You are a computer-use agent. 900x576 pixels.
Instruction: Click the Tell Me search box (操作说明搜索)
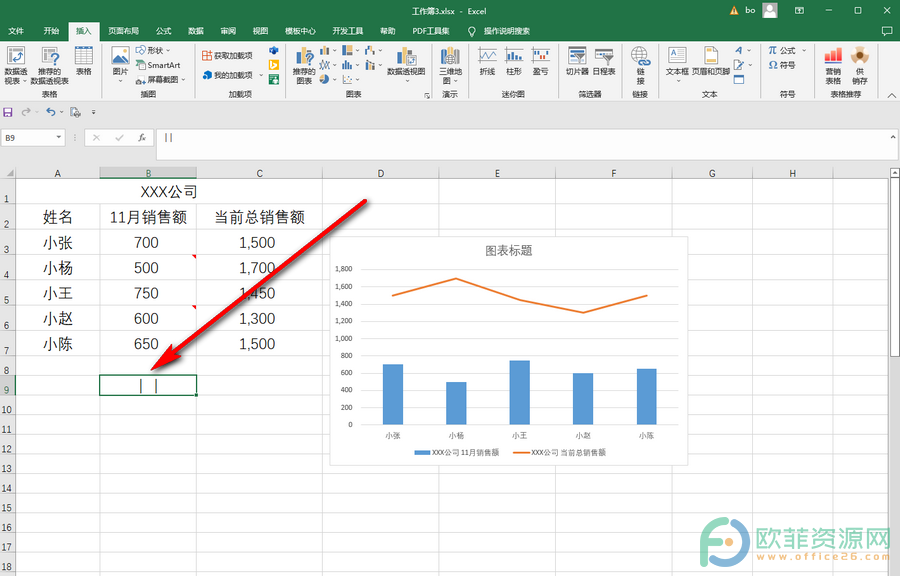point(506,31)
